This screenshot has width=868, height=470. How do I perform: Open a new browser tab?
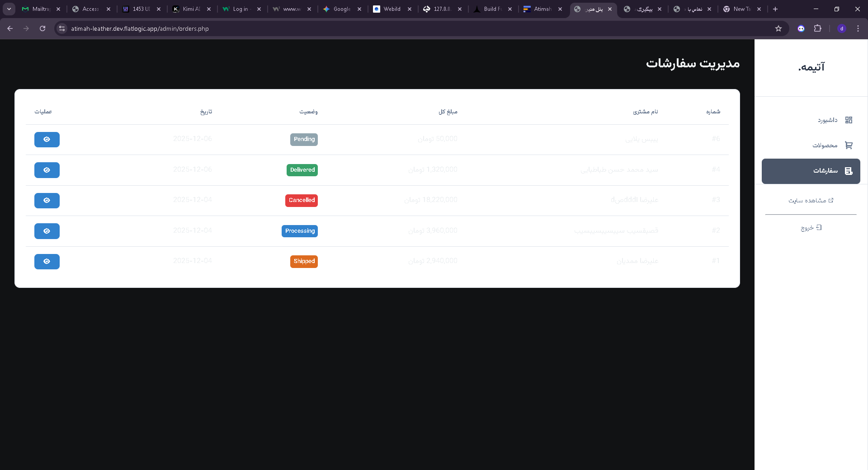[775, 9]
